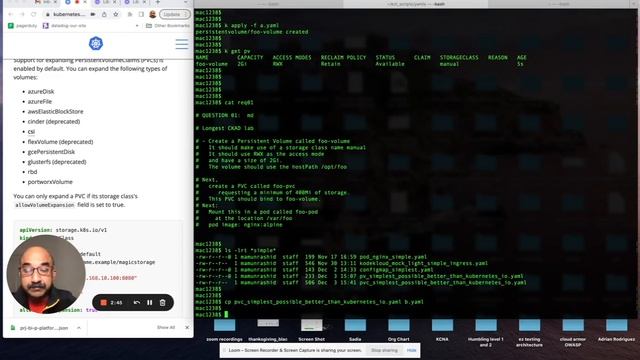Click '# Longest CKAD lab' line in terminal

coord(224,128)
